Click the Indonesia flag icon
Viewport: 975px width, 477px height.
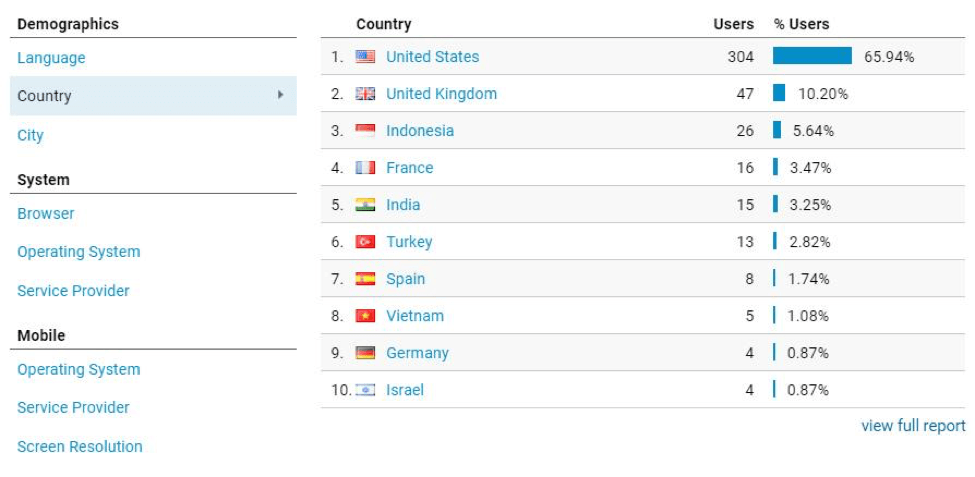(x=365, y=131)
